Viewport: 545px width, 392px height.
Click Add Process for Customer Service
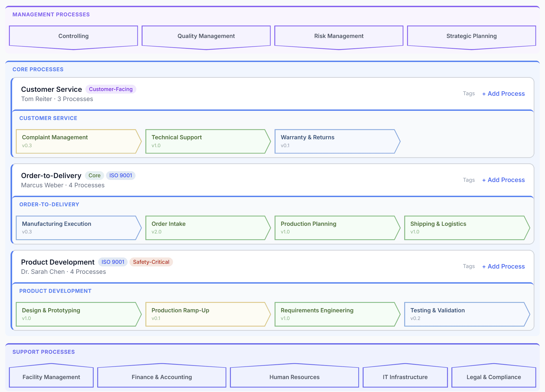point(503,94)
